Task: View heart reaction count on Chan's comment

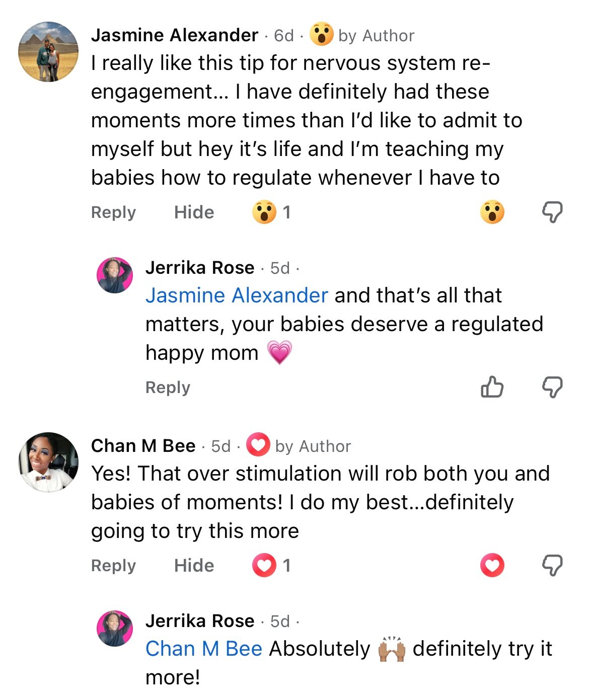Action: coord(272,566)
